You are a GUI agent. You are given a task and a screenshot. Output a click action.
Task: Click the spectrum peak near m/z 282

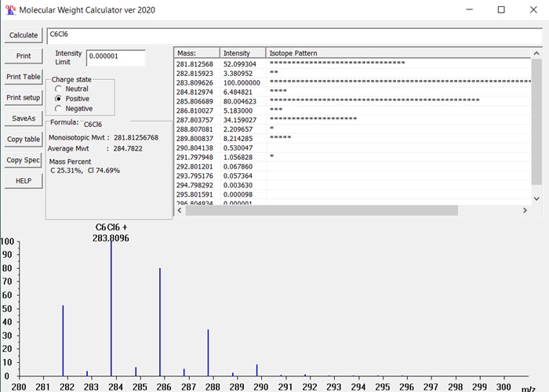(x=63, y=340)
